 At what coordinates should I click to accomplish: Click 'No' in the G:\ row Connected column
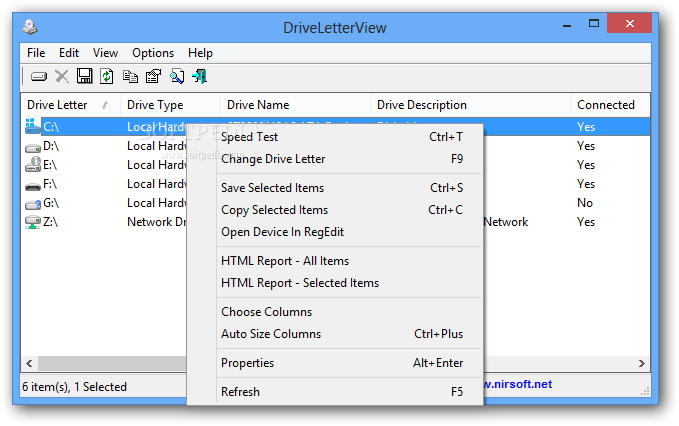click(585, 203)
